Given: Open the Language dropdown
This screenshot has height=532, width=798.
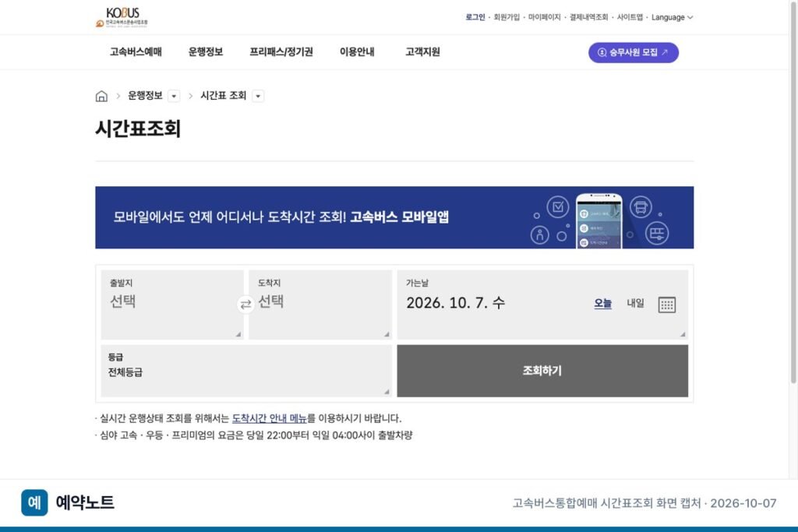Looking at the screenshot, I should [672, 17].
